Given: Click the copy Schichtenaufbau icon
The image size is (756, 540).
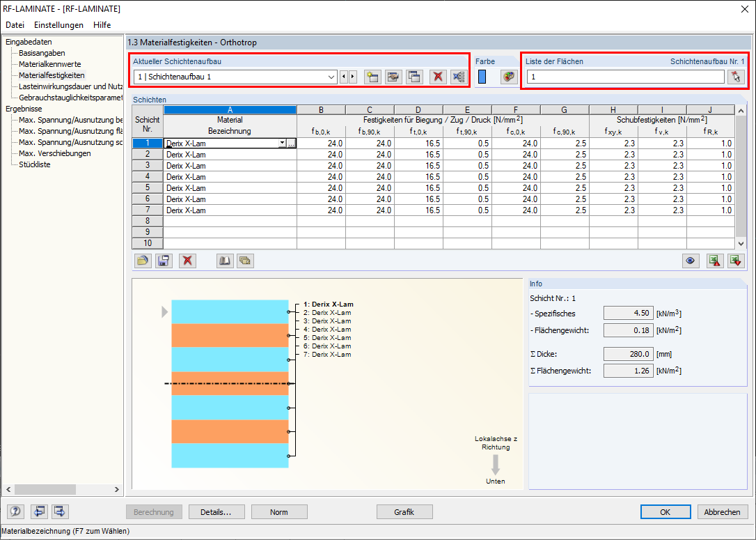Looking at the screenshot, I should [415, 77].
